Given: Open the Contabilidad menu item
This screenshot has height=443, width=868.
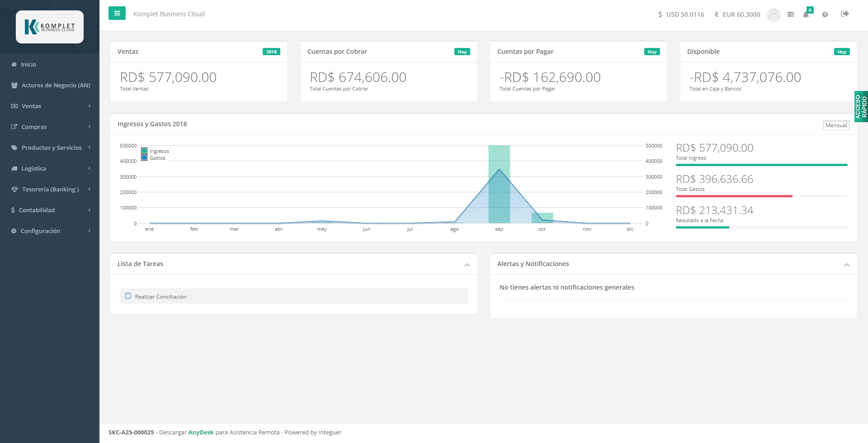Looking at the screenshot, I should click(50, 210).
